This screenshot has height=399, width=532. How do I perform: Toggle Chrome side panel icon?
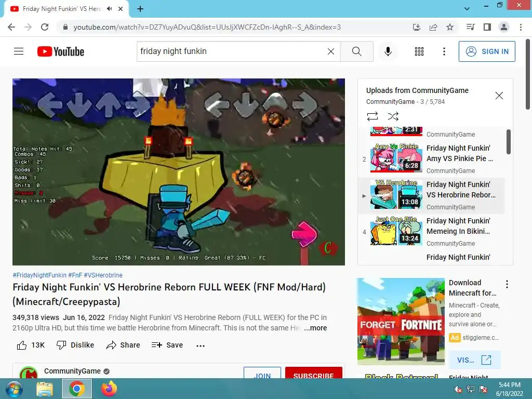[x=487, y=27]
